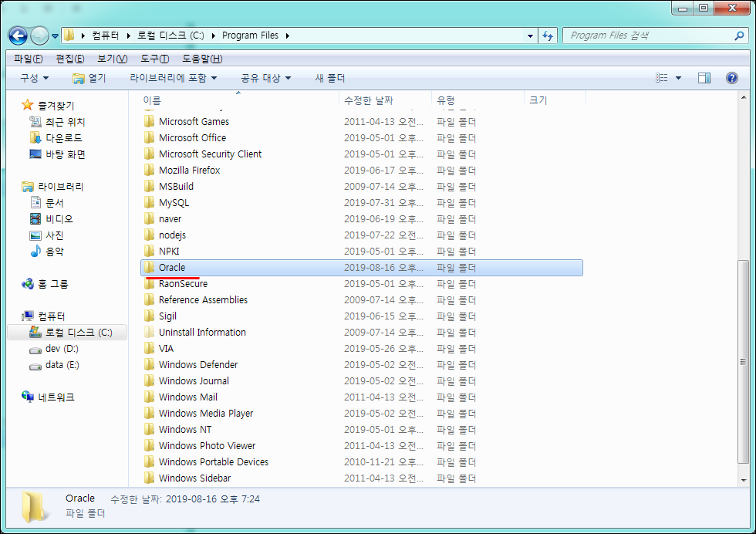Click 로컬 디스크 (C:) breadcrumb segment
This screenshot has width=756, height=534.
point(170,35)
